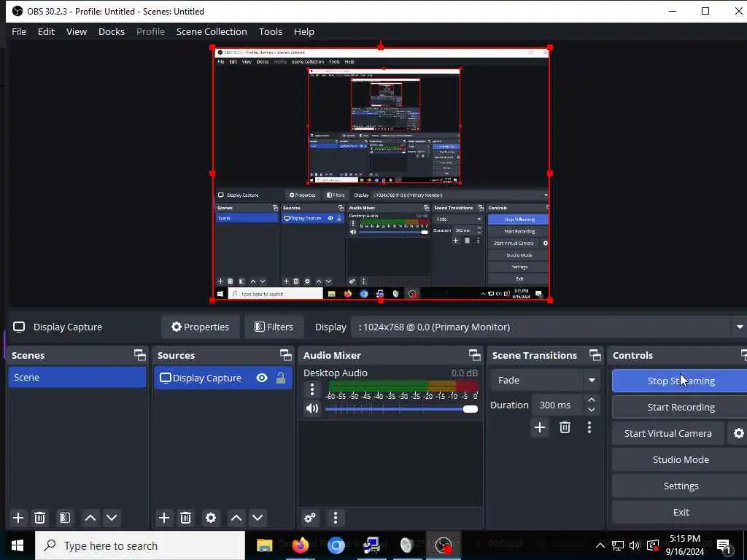
Task: Add a configurable transition with plus icon
Action: [x=540, y=427]
